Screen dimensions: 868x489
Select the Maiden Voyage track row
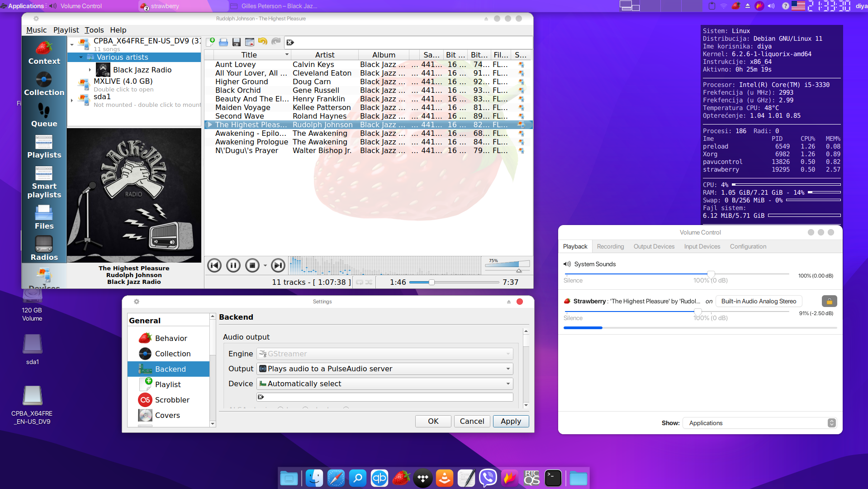tap(368, 107)
